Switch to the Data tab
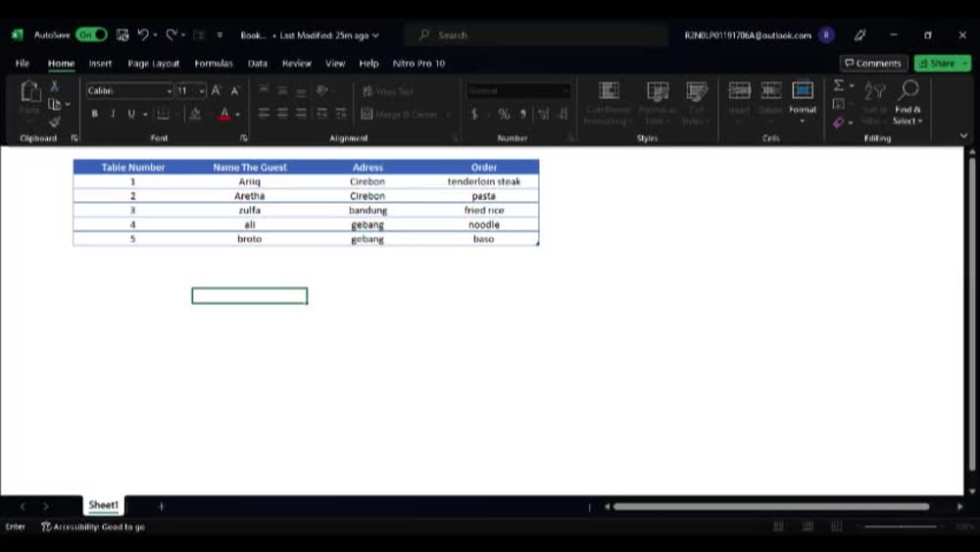The height and width of the screenshot is (552, 980). point(258,63)
